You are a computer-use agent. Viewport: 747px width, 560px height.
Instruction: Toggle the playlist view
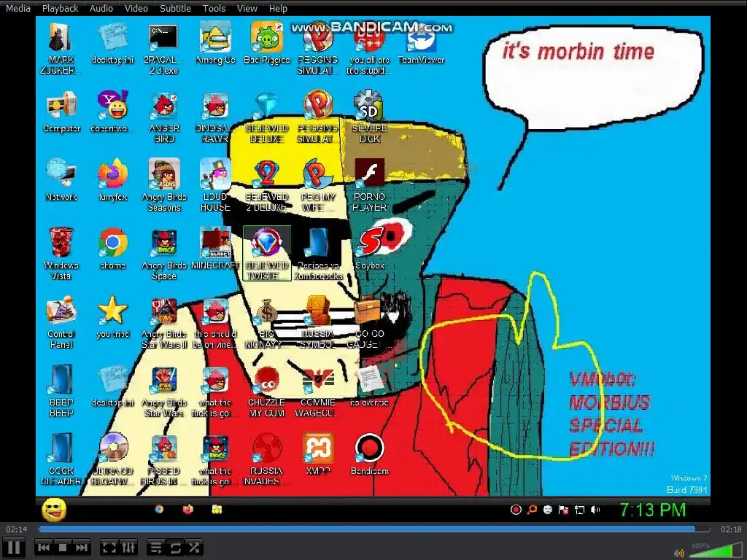156,548
